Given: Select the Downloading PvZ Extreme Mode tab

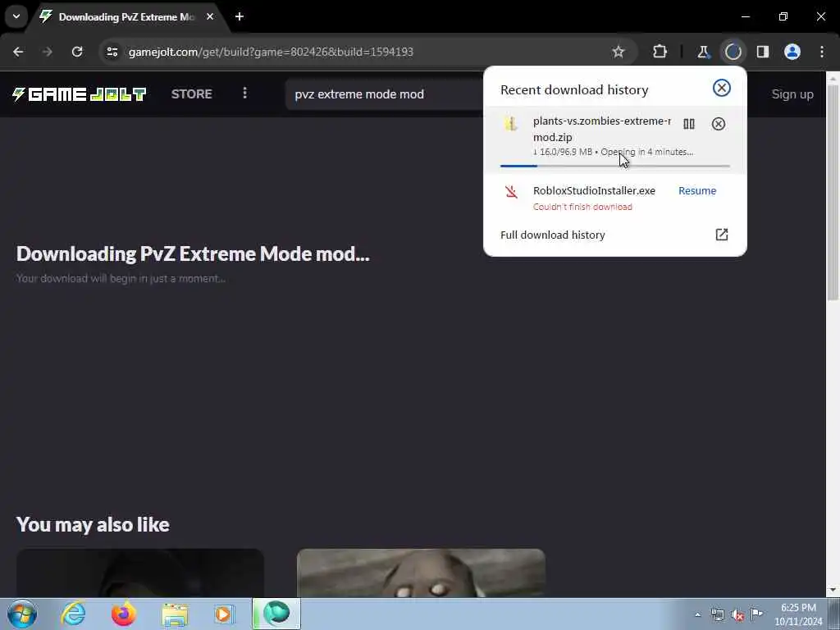Looking at the screenshot, I should 126,17.
